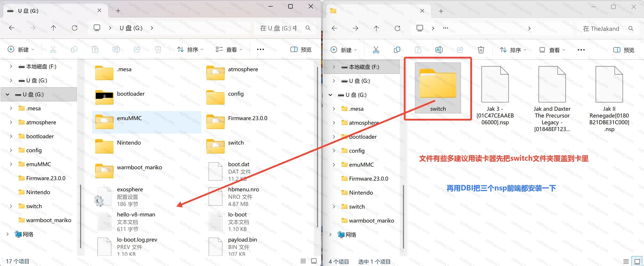Click the Rename icon in right window toolbar
This screenshot has height=266, width=644.
(439, 50)
